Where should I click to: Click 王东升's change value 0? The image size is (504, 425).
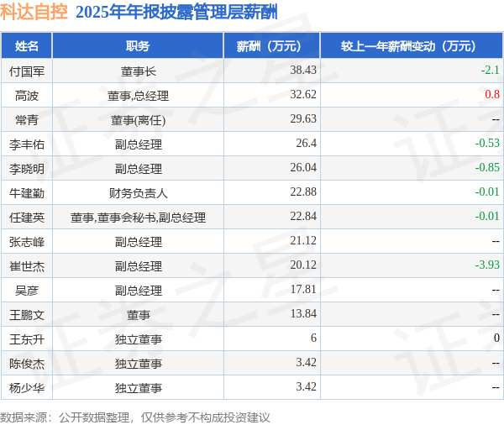pyautogui.click(x=496, y=338)
